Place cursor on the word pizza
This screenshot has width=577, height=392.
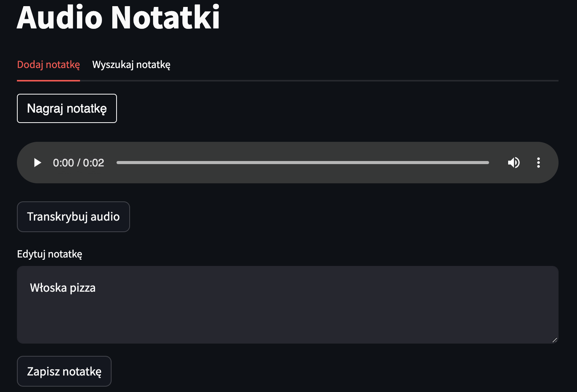tap(83, 288)
